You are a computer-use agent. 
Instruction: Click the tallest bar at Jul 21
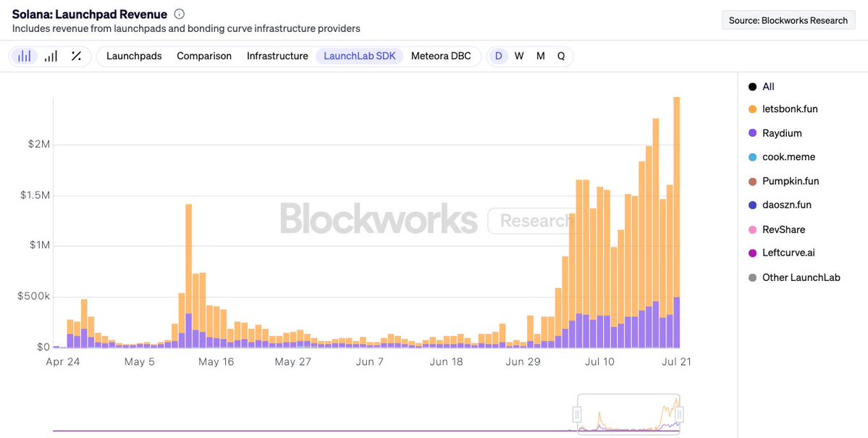676,222
